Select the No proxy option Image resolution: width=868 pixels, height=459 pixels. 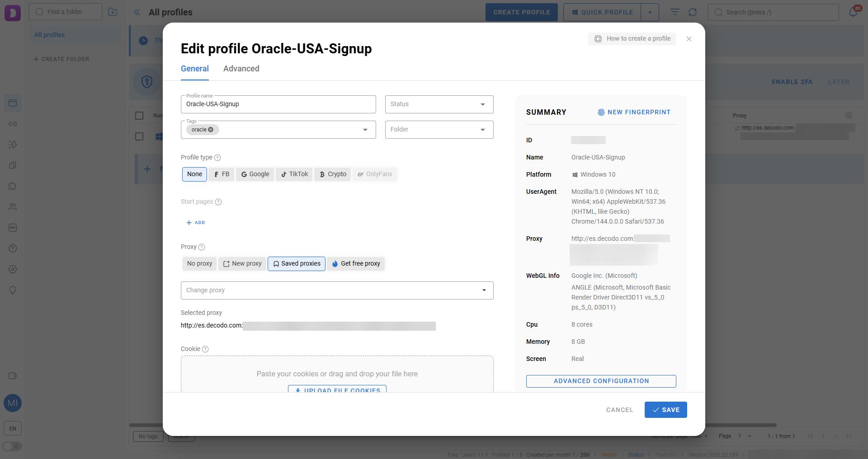click(199, 264)
